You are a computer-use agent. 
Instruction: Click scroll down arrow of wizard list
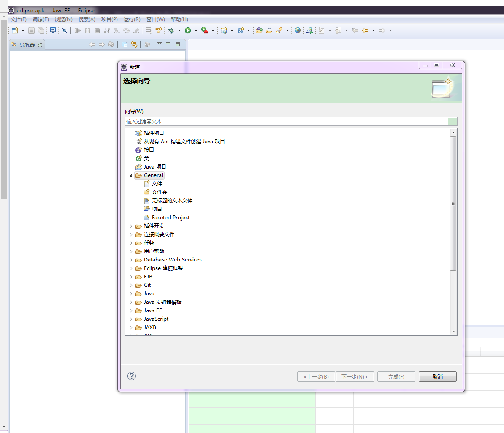(453, 331)
